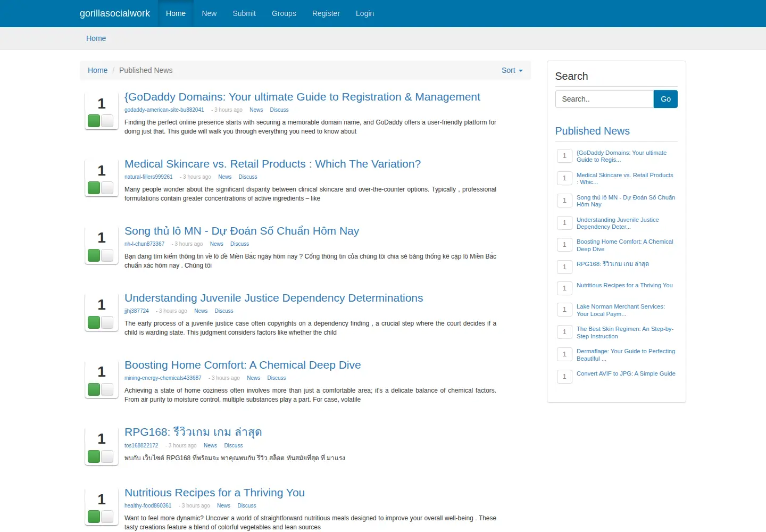Open user nh-l-chun873367 profile
Screen dimensions: 766x532
(x=144, y=244)
